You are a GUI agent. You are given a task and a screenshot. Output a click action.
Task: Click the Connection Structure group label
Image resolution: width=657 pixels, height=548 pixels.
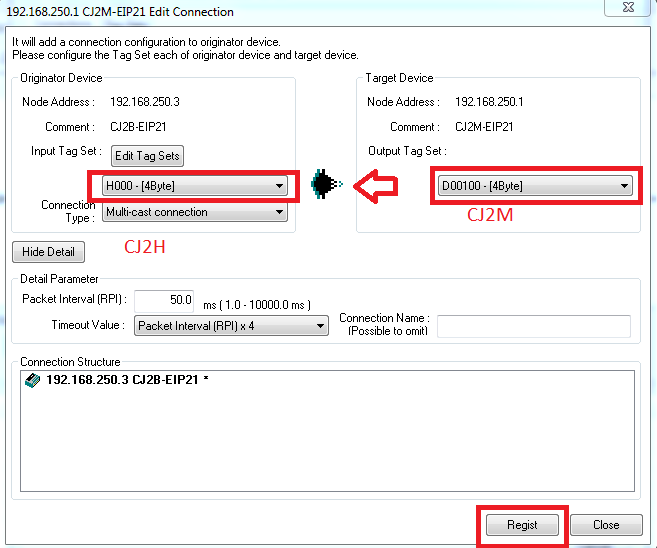tap(70, 362)
